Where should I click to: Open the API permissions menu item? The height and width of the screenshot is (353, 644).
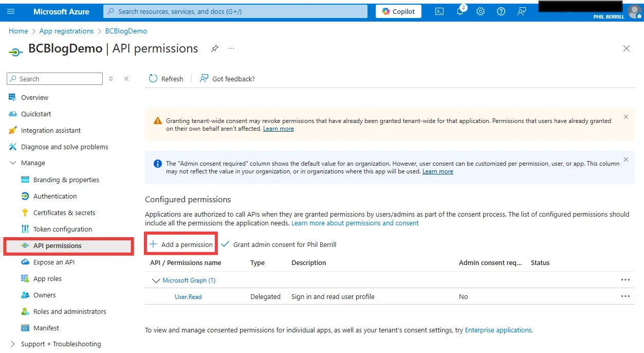69,245
